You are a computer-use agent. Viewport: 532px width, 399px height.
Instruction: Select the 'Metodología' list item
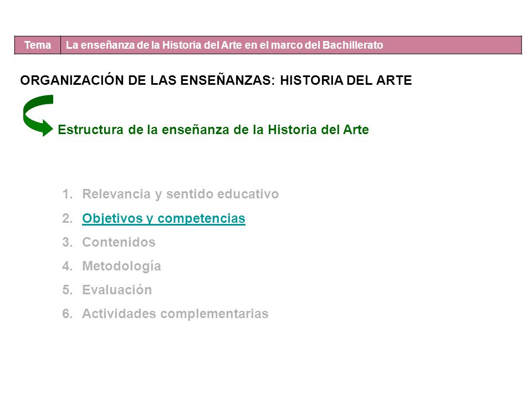(121, 267)
